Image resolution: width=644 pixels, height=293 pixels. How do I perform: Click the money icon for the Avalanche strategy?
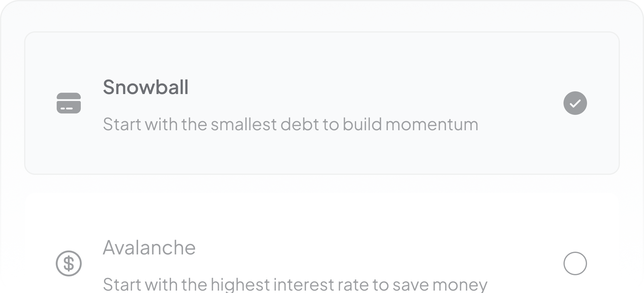[68, 263]
